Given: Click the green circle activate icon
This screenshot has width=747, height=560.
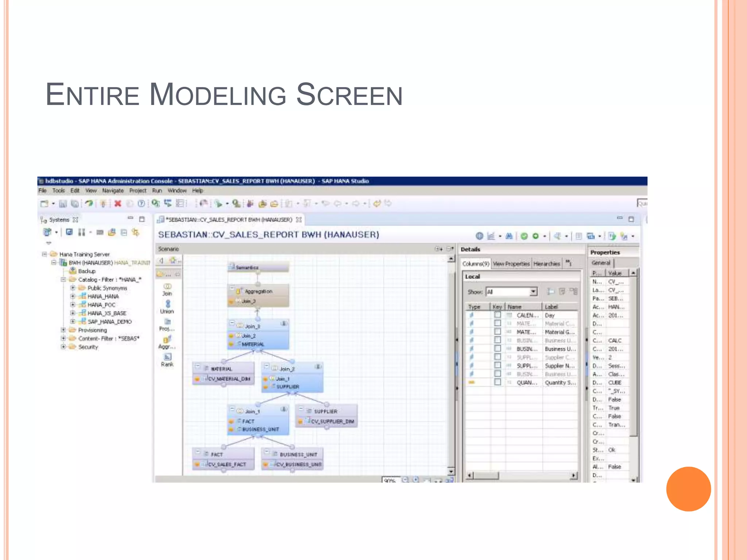Looking at the screenshot, I should [x=535, y=236].
